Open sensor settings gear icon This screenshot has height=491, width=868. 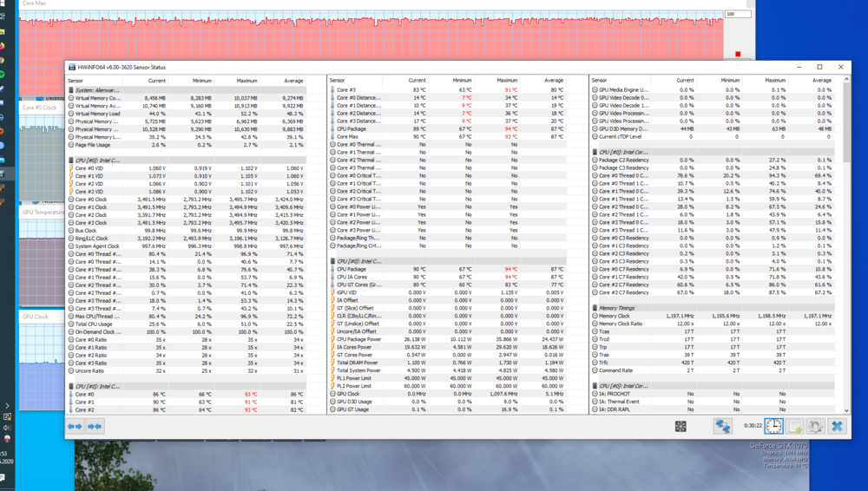tap(815, 426)
